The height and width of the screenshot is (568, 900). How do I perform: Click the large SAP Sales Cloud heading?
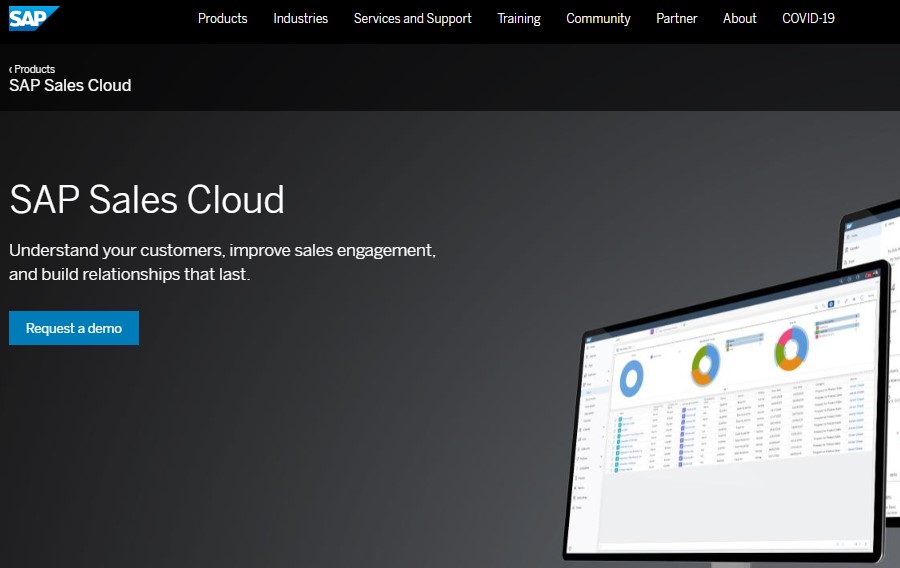(x=147, y=200)
